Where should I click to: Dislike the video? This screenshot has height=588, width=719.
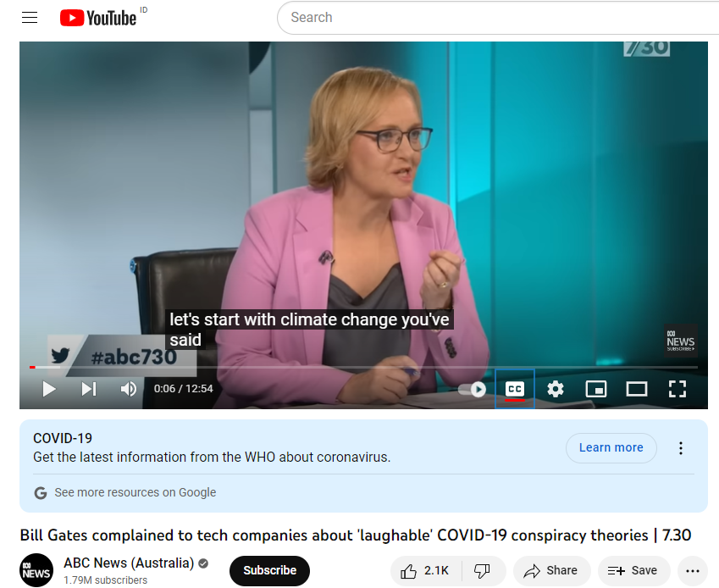pyautogui.click(x=483, y=570)
